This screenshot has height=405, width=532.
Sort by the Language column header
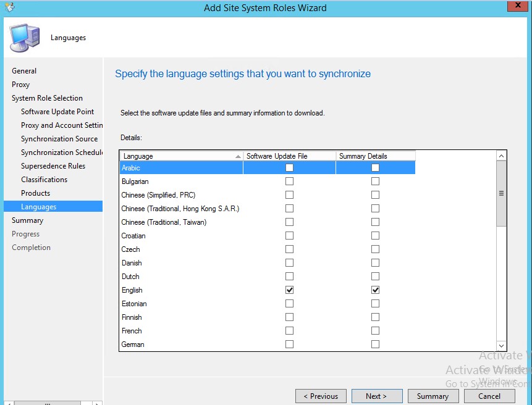tap(180, 156)
